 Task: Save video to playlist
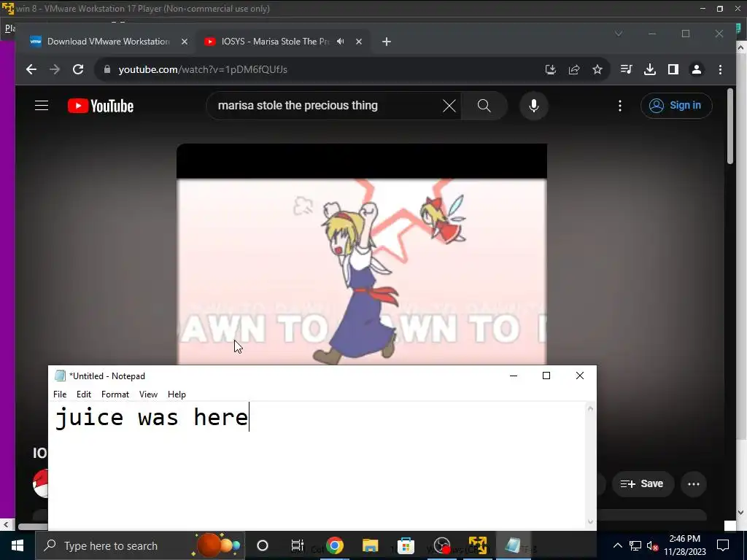point(643,484)
